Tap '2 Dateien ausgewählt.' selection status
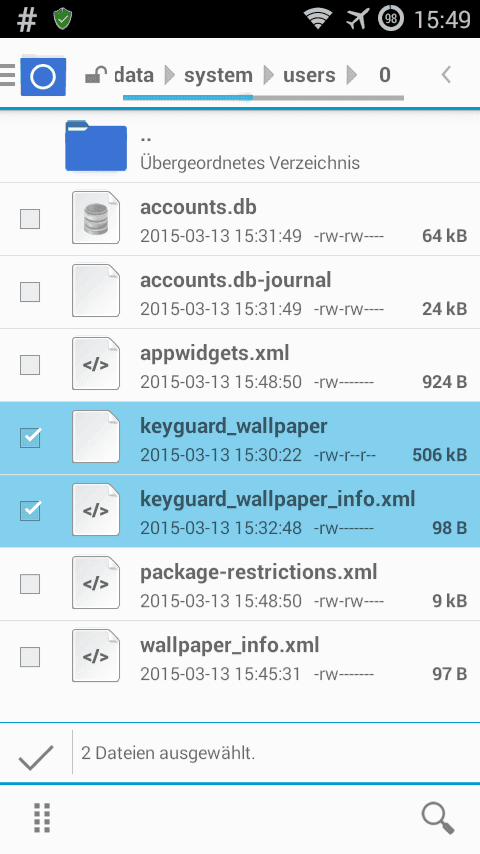The height and width of the screenshot is (854, 480). [x=168, y=753]
